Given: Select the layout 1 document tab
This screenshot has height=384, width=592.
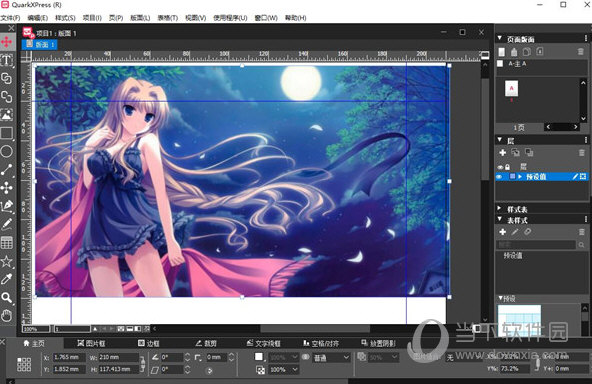Looking at the screenshot, I should 40,45.
